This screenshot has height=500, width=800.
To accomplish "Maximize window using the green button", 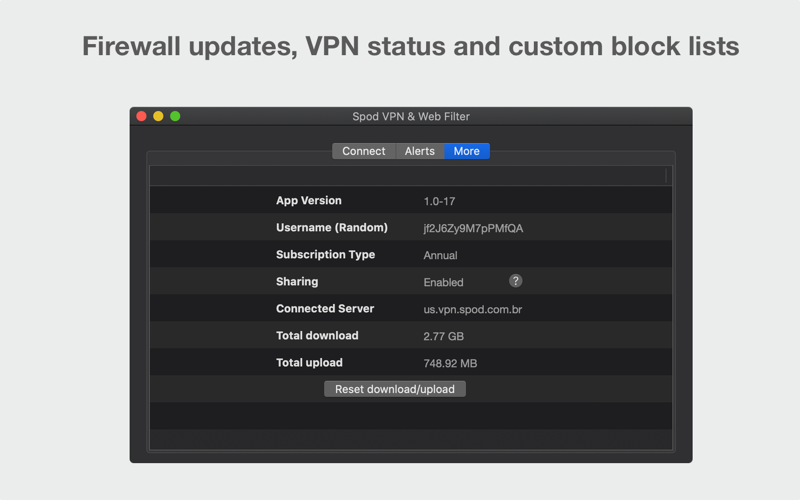I will click(x=175, y=116).
